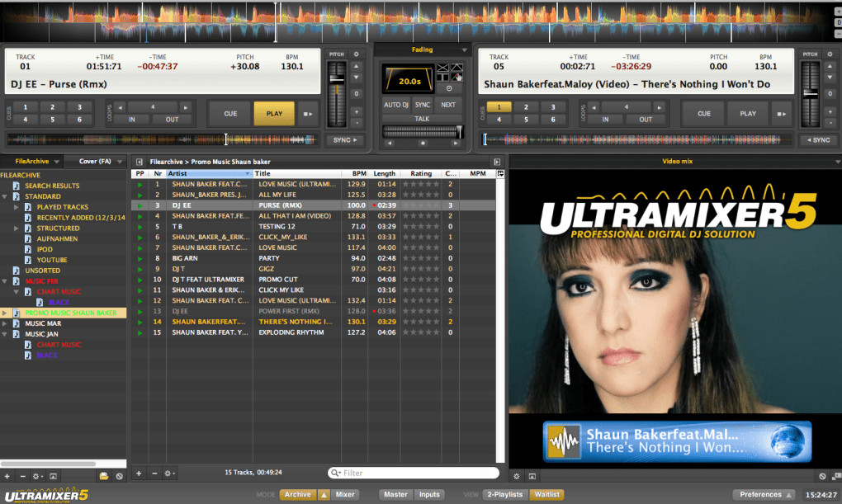Click the forbidden circle icon under file archive
The width and height of the screenshot is (842, 504).
(119, 476)
